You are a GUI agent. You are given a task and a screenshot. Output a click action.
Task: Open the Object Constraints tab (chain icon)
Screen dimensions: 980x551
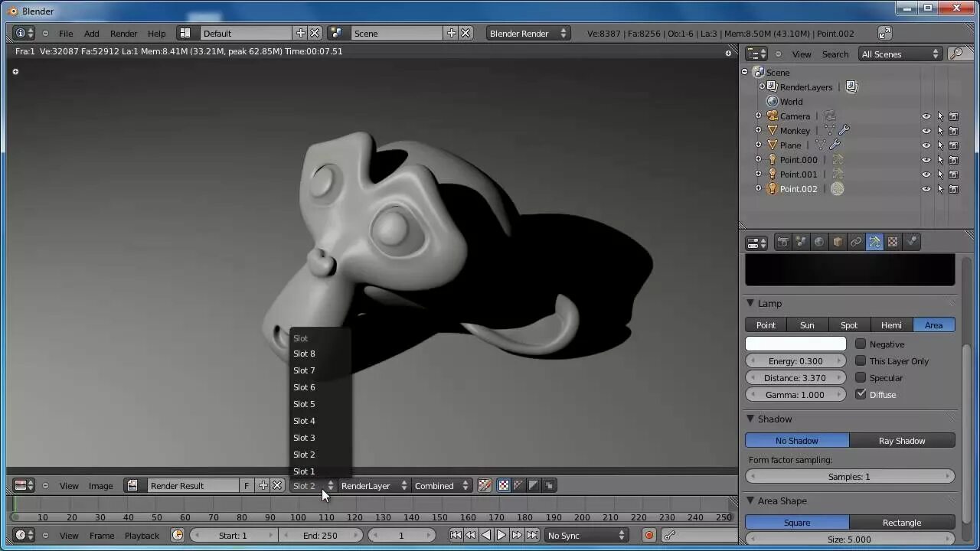pyautogui.click(x=856, y=243)
